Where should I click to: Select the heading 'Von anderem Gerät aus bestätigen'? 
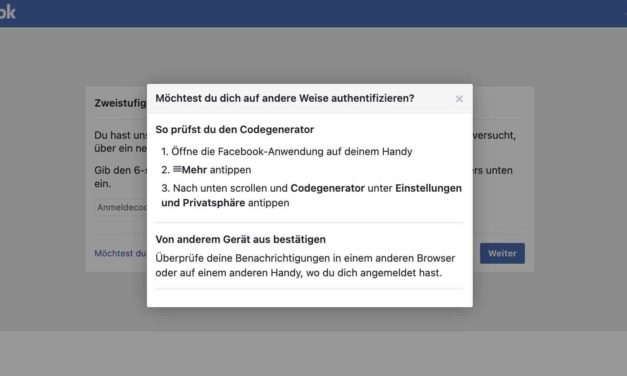click(241, 239)
